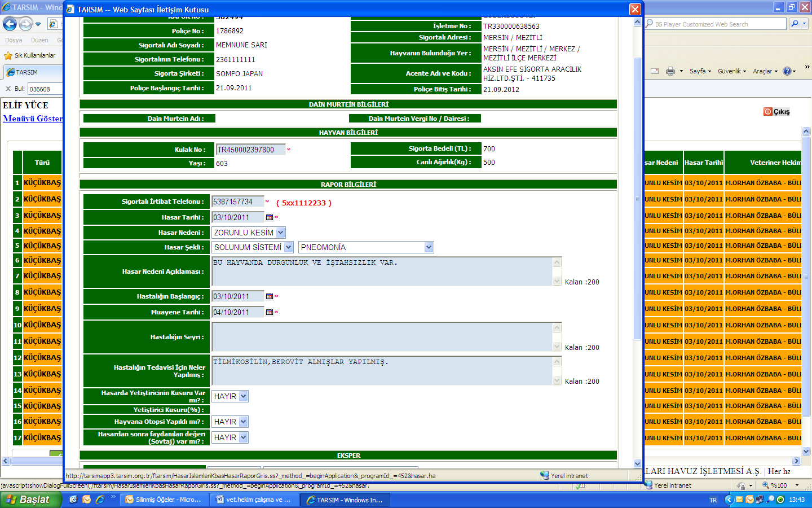Open the PNEOMONİA dropdown
The height and width of the screenshot is (508, 812).
[366, 247]
